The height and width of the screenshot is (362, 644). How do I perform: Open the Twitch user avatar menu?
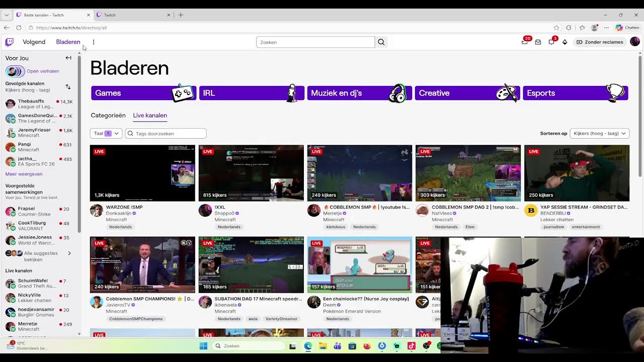click(635, 42)
